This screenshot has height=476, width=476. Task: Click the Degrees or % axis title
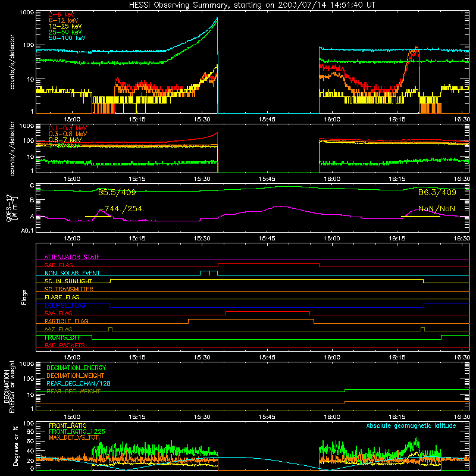pos(15,446)
